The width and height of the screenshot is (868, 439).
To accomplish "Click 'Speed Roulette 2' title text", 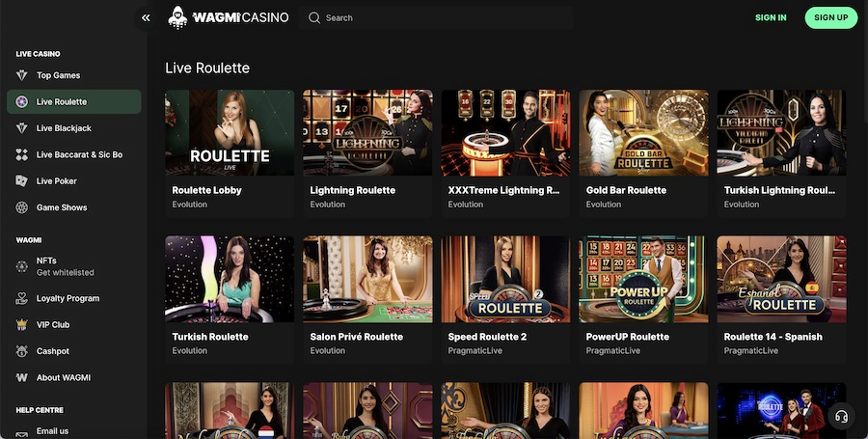I will coord(487,337).
